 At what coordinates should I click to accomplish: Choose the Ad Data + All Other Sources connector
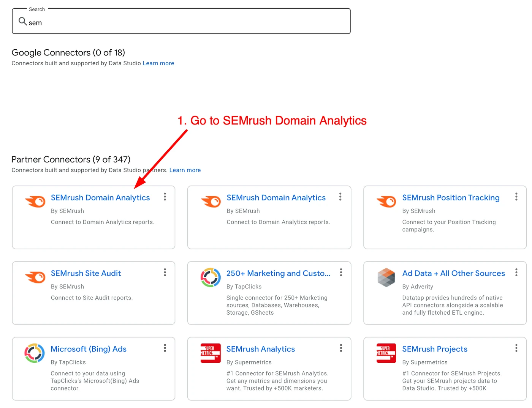[x=454, y=273]
